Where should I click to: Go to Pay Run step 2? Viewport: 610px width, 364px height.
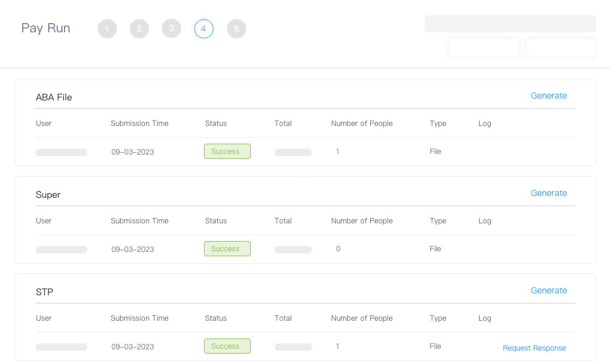pos(139,29)
